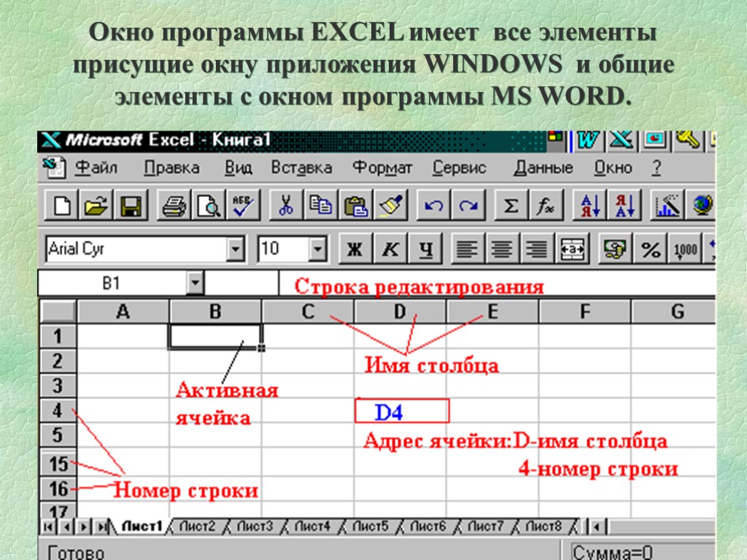The width and height of the screenshot is (747, 560).
Task: Center text in cell
Action: 502,249
